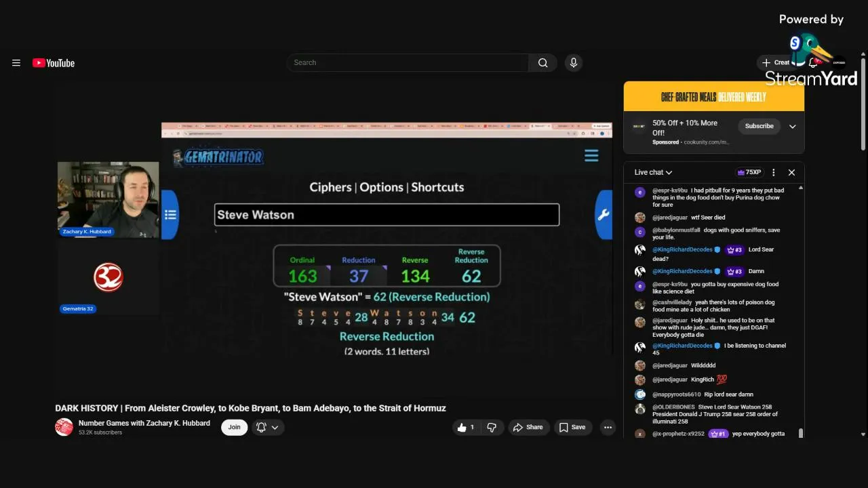
Task: Save video to a playlist
Action: (572, 427)
